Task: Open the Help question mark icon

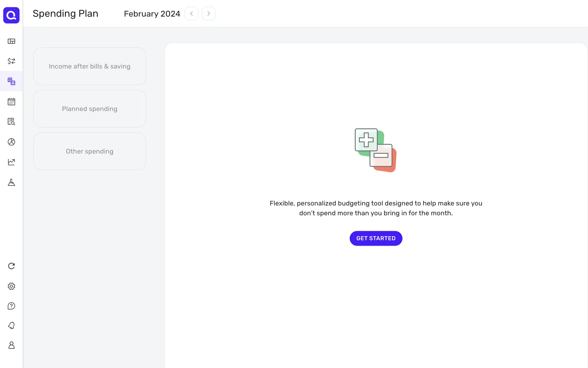Action: click(x=11, y=306)
